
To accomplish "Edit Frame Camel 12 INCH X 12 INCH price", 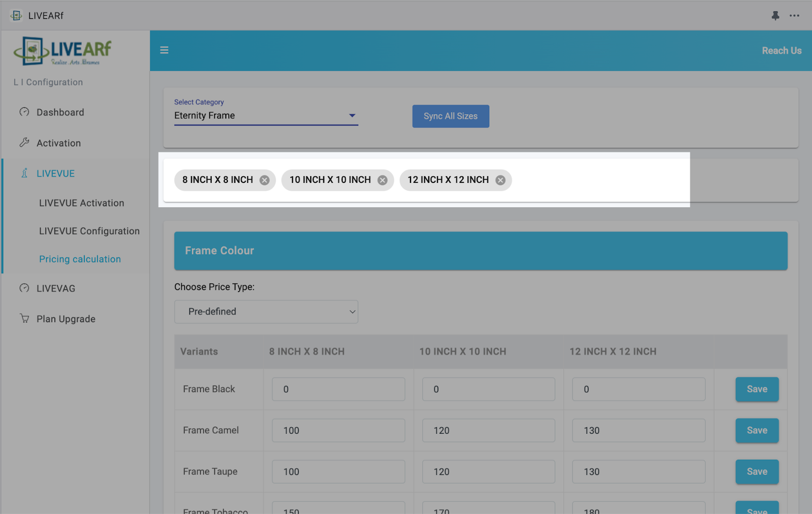I will [x=639, y=430].
